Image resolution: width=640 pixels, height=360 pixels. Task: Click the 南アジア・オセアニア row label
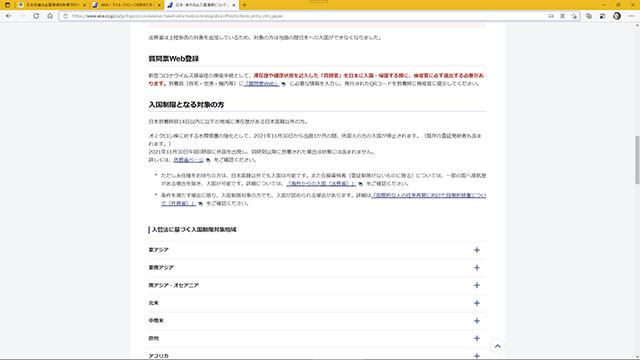click(173, 285)
